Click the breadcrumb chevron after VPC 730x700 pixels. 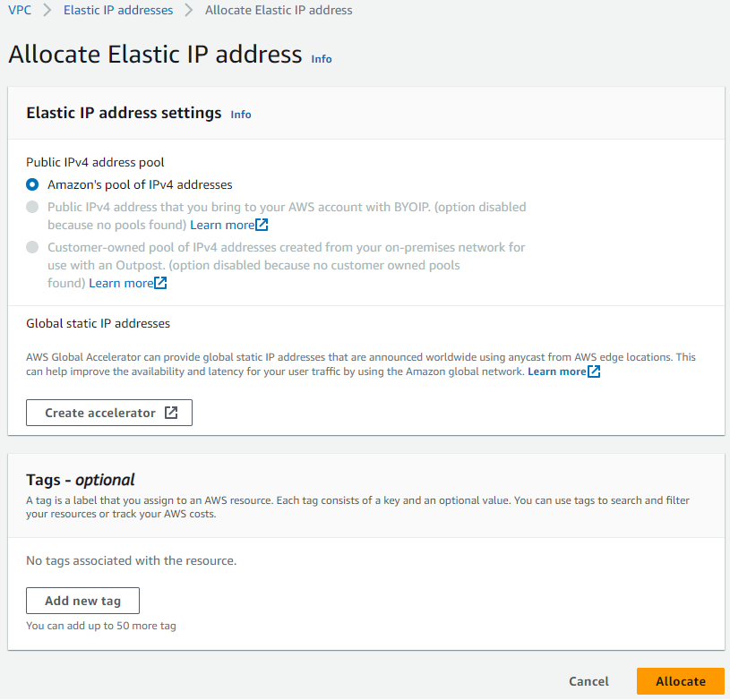(45, 10)
